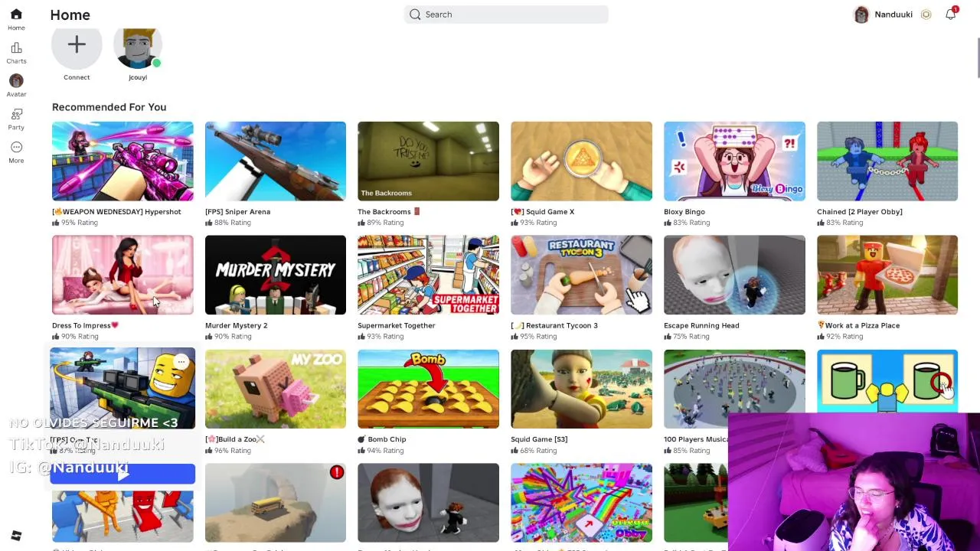Click the '[FPS] Sniper Arena' title
The height and width of the screenshot is (551, 980).
(237, 212)
